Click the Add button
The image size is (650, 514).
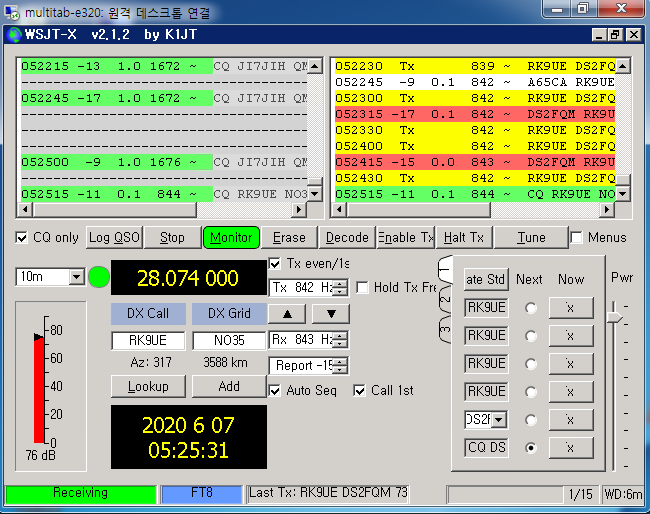tap(229, 386)
